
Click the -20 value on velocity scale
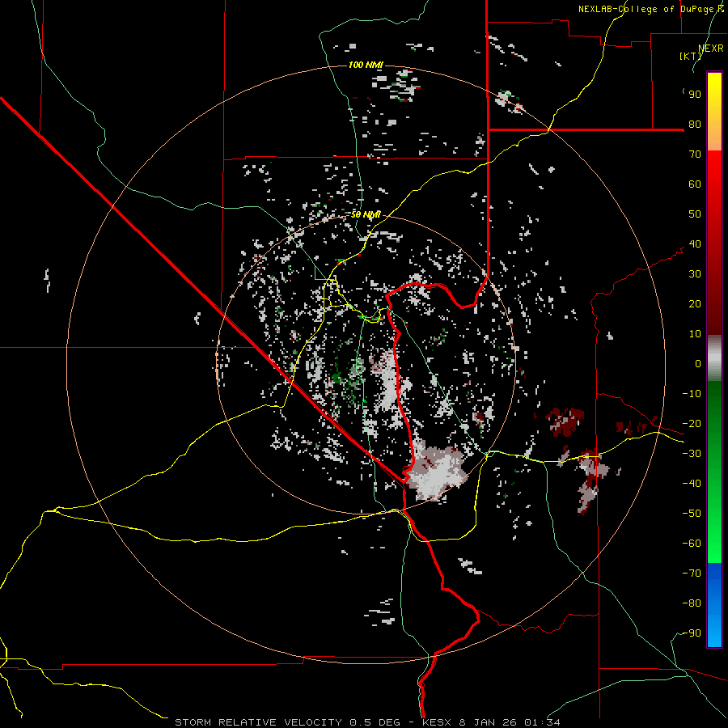pos(692,424)
